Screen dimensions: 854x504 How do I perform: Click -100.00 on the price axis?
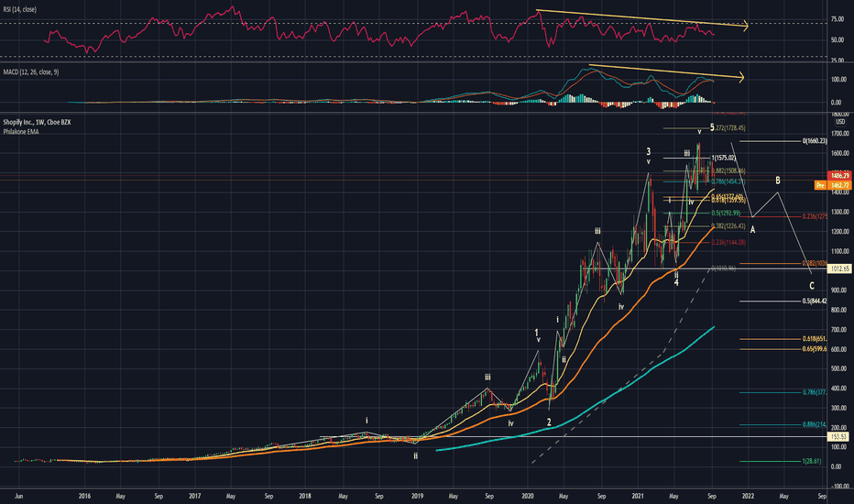[839, 486]
